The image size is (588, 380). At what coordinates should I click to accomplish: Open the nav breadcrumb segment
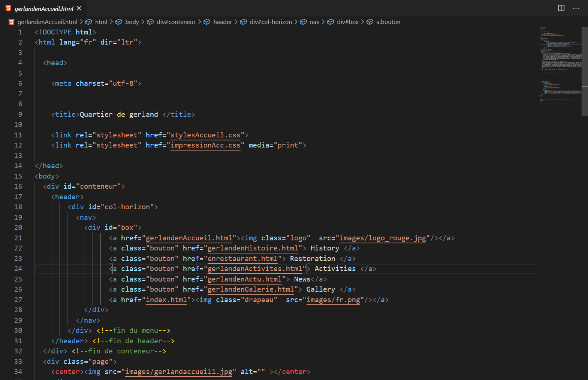(314, 22)
